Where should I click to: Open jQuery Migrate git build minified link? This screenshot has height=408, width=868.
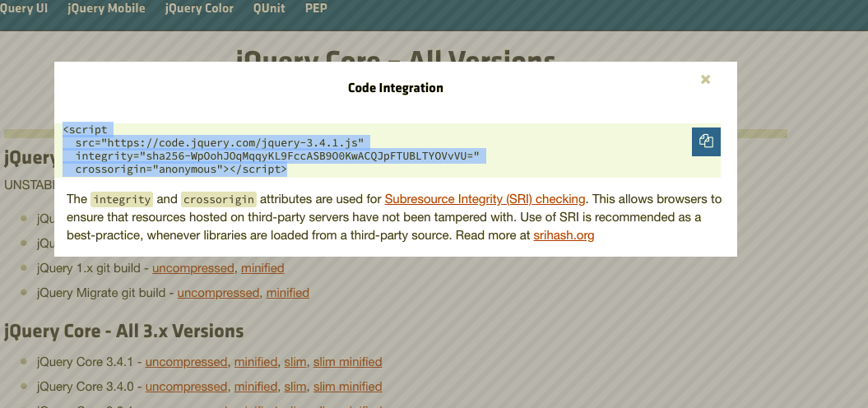coord(288,292)
